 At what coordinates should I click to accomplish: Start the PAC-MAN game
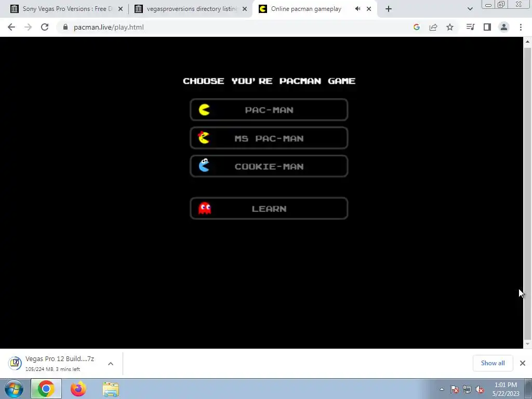pyautogui.click(x=269, y=110)
